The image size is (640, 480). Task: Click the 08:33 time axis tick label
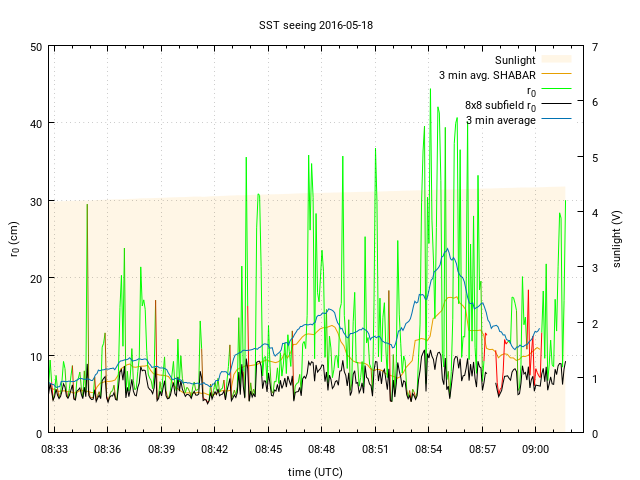[x=55, y=450]
